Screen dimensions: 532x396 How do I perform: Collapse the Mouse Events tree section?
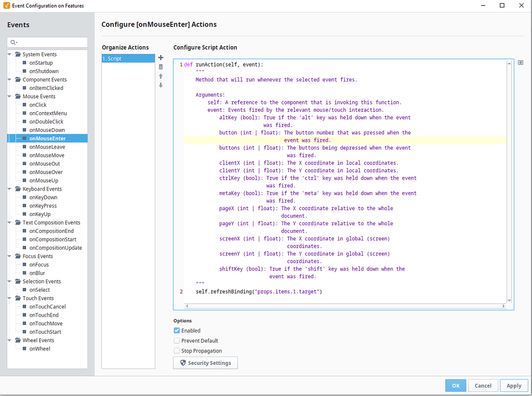click(8, 96)
